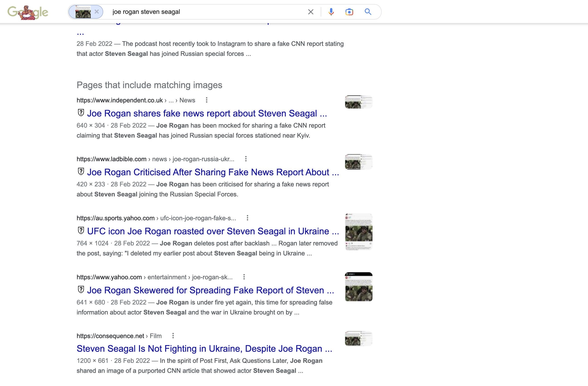Open more options for www.yahoo.com result

tap(244, 277)
